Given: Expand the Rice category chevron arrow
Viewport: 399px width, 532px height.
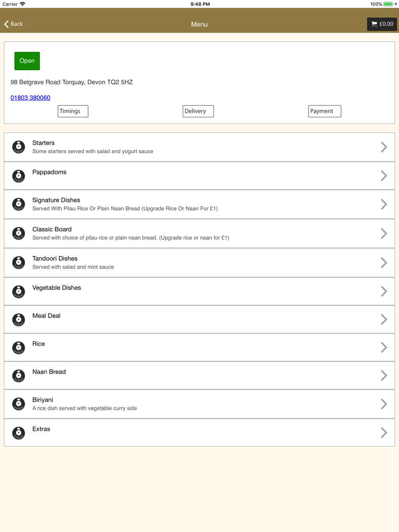Looking at the screenshot, I should click(x=384, y=347).
